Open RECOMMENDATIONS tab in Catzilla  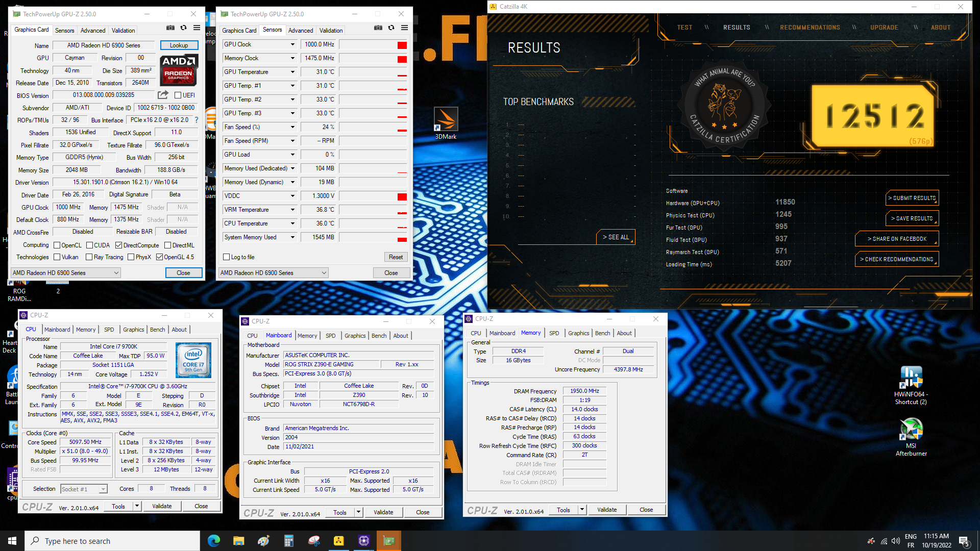(810, 28)
